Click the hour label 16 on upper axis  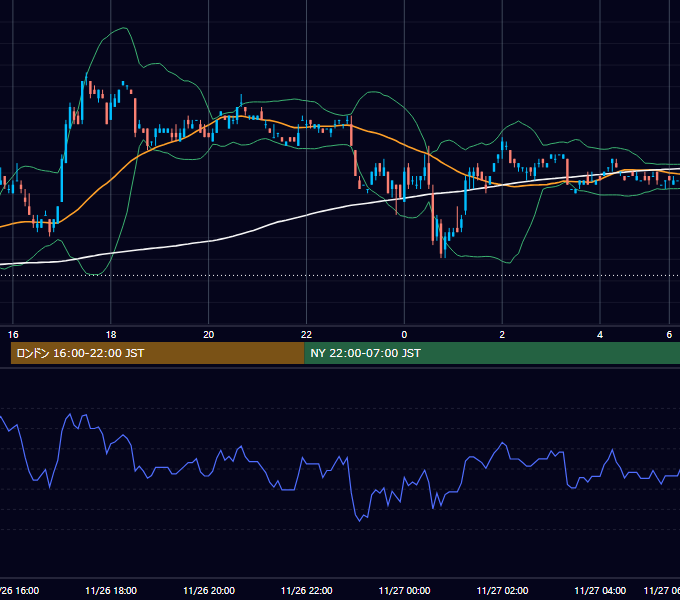pos(13,335)
